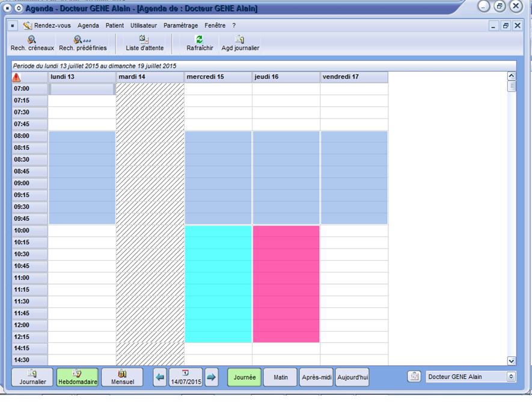The width and height of the screenshot is (532, 402).
Task: Open the 14/07/2015 date picker
Action: click(x=185, y=377)
